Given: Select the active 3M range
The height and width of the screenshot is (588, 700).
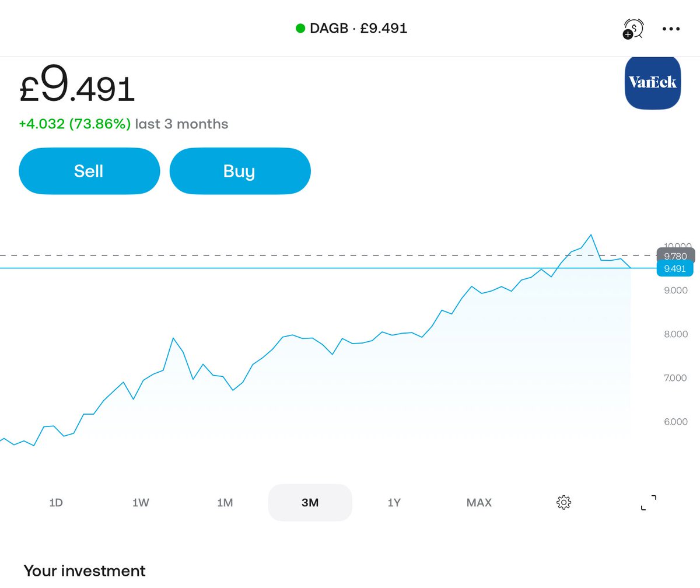Looking at the screenshot, I should (x=310, y=502).
